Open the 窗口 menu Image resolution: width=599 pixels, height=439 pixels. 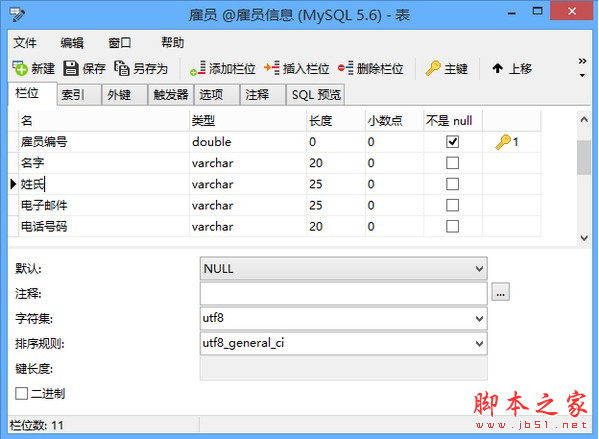click(x=119, y=42)
